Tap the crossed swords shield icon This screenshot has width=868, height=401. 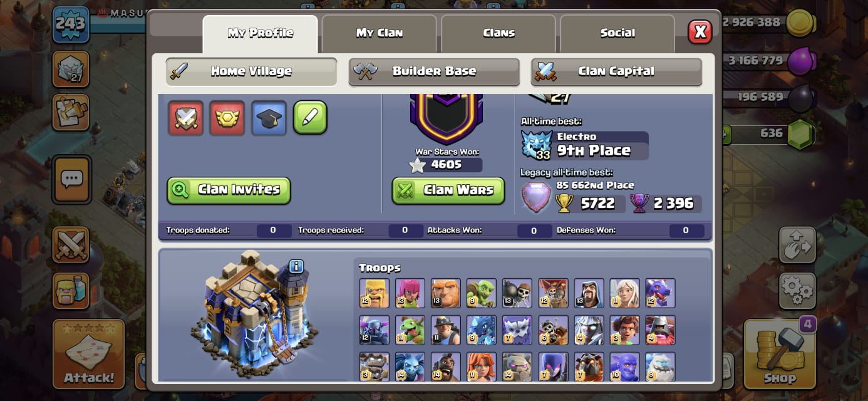coord(185,118)
